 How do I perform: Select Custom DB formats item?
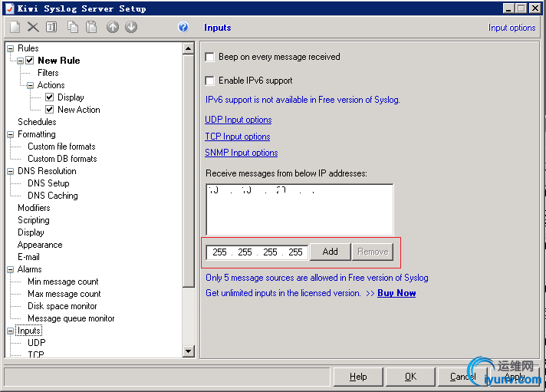point(62,159)
